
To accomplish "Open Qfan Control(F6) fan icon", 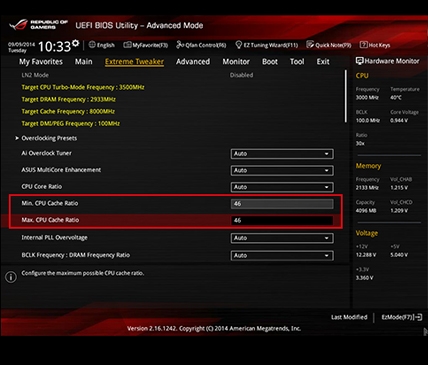I will [180, 45].
